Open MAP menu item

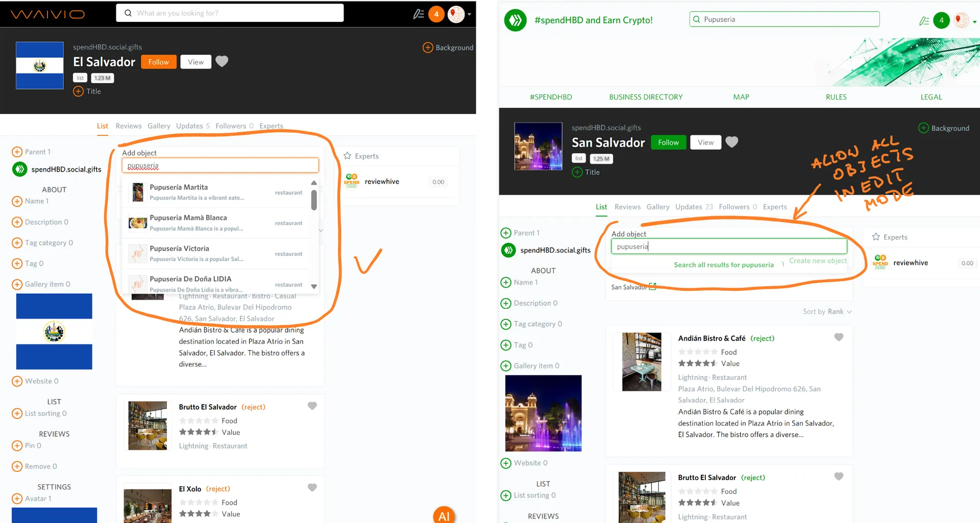pyautogui.click(x=741, y=97)
